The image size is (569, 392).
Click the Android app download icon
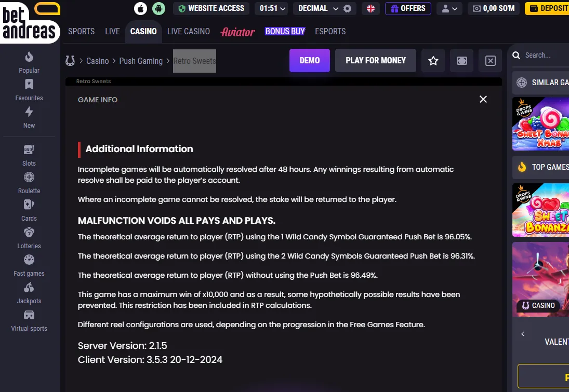pos(158,8)
